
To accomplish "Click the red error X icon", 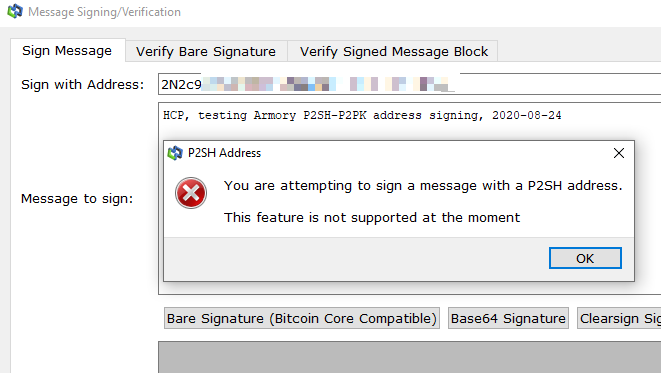I will tap(191, 193).
